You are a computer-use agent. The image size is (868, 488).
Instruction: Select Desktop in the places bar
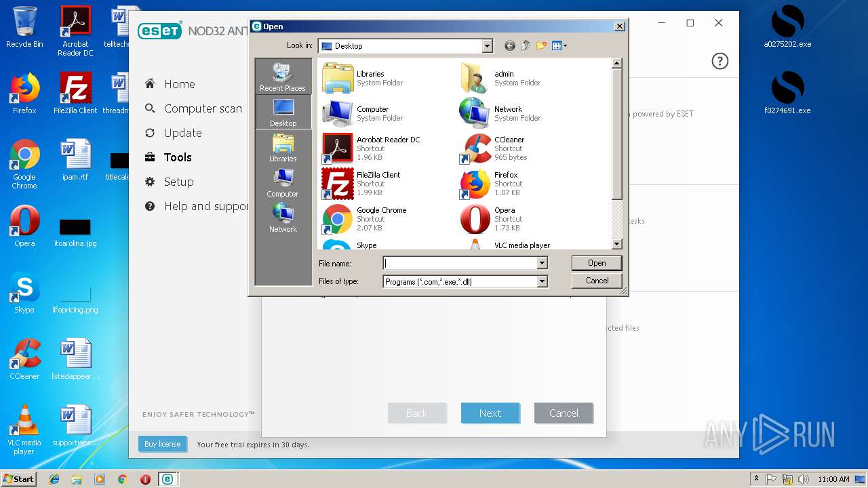tap(283, 112)
